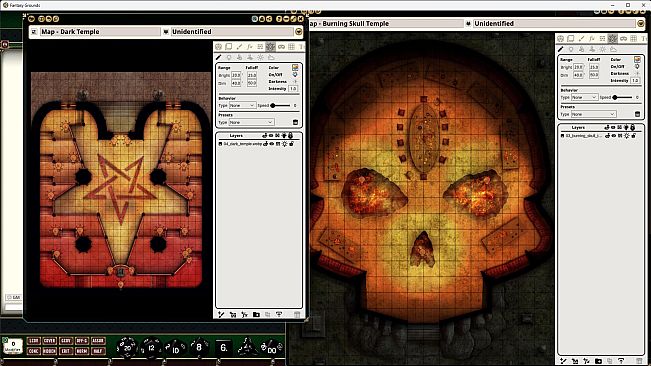
Task: Open Color swatch in Dark Temple light panel
Action: click(x=295, y=68)
